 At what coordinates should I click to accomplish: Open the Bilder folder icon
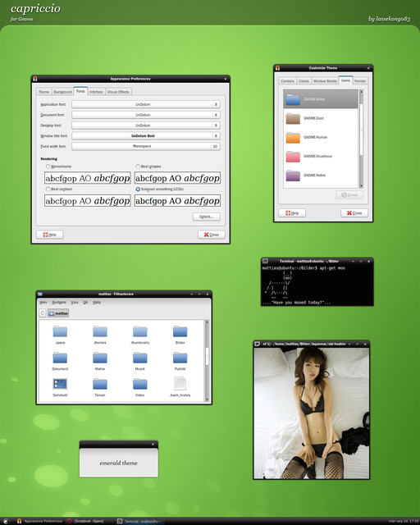pos(180,331)
